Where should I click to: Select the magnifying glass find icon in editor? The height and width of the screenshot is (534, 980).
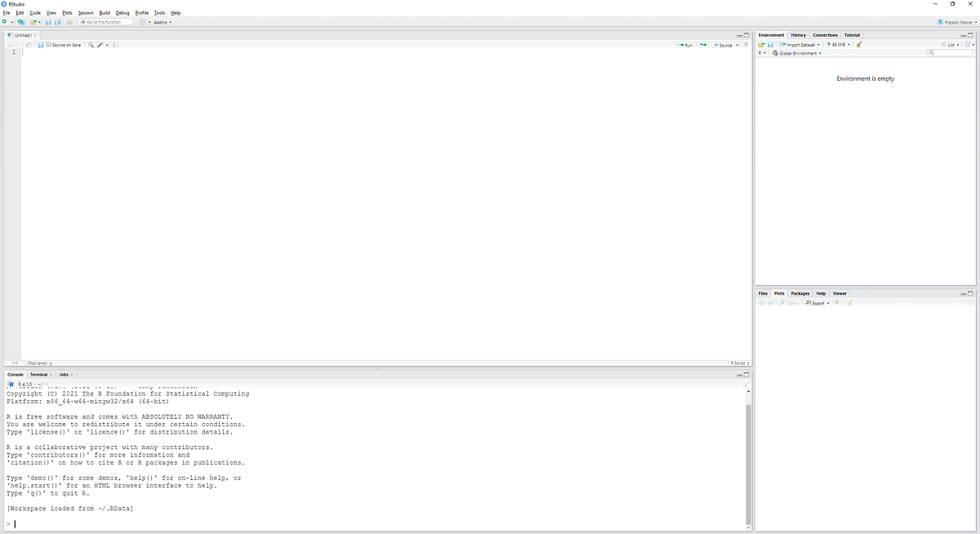coord(91,45)
